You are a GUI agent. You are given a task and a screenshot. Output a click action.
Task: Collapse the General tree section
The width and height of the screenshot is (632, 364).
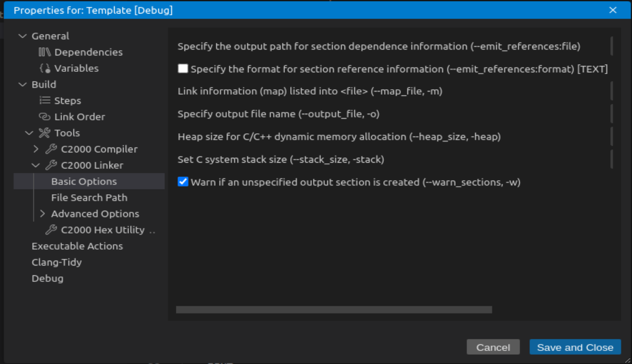[x=22, y=36]
